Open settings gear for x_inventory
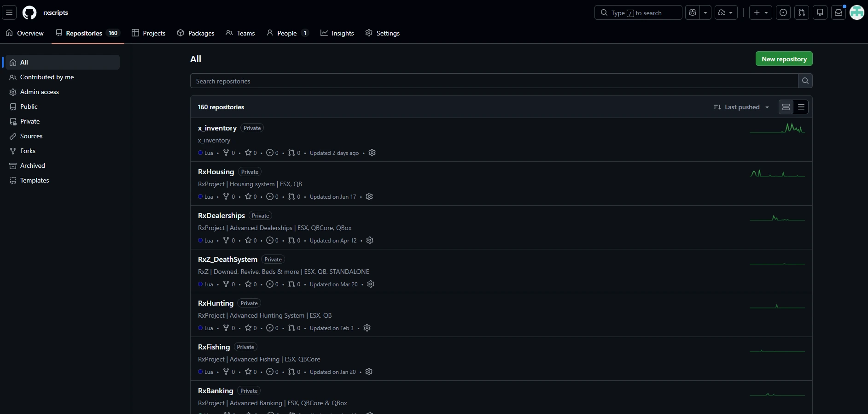The height and width of the screenshot is (414, 868). [372, 153]
